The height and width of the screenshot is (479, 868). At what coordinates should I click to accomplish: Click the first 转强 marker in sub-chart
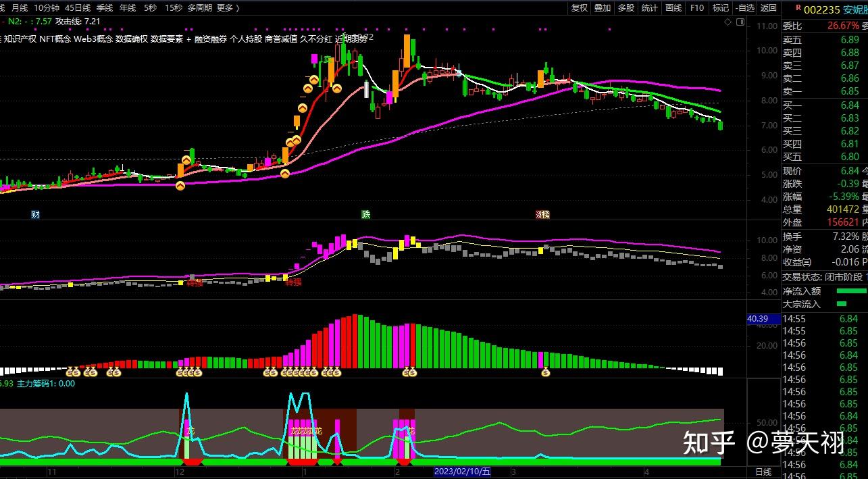pyautogui.click(x=195, y=283)
